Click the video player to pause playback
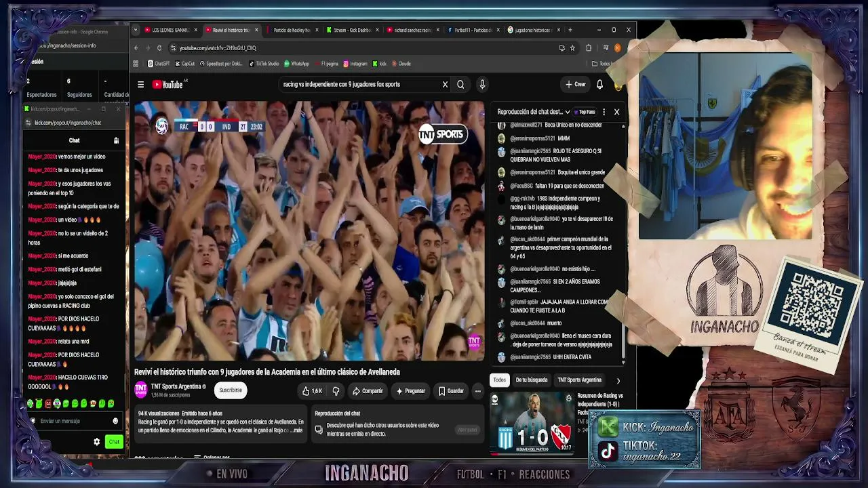Image resolution: width=868 pixels, height=488 pixels. click(x=309, y=231)
